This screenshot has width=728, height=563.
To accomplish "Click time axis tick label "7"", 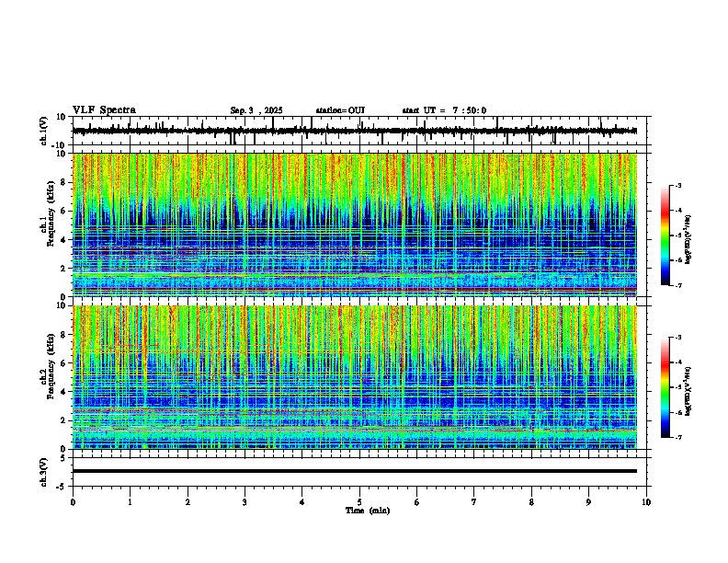I will tap(474, 502).
